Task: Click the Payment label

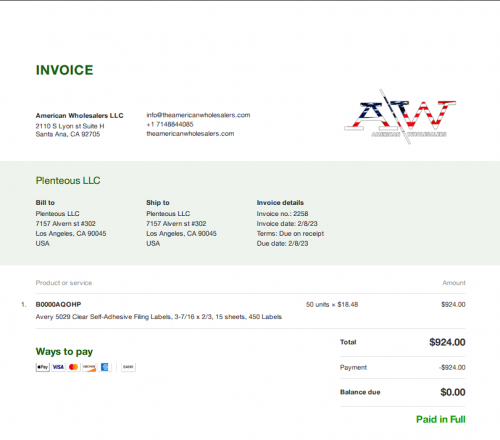Action: point(353,368)
